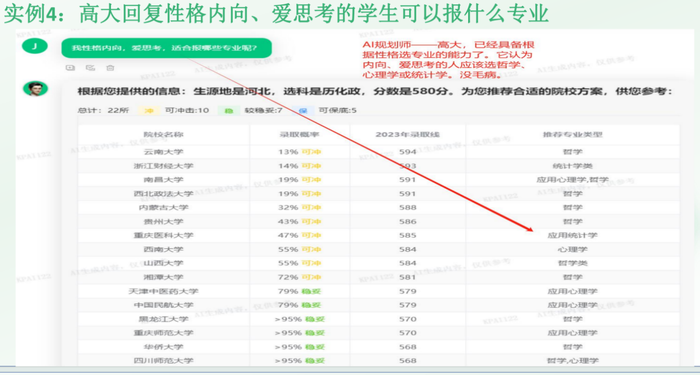Click admission line 588 for 内蒙古大学

pyautogui.click(x=408, y=208)
